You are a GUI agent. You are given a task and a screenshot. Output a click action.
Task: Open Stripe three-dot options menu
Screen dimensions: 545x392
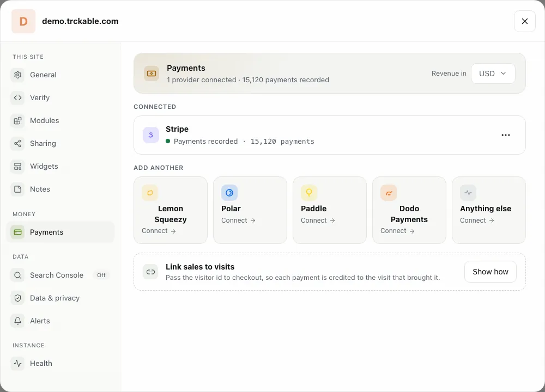point(506,135)
